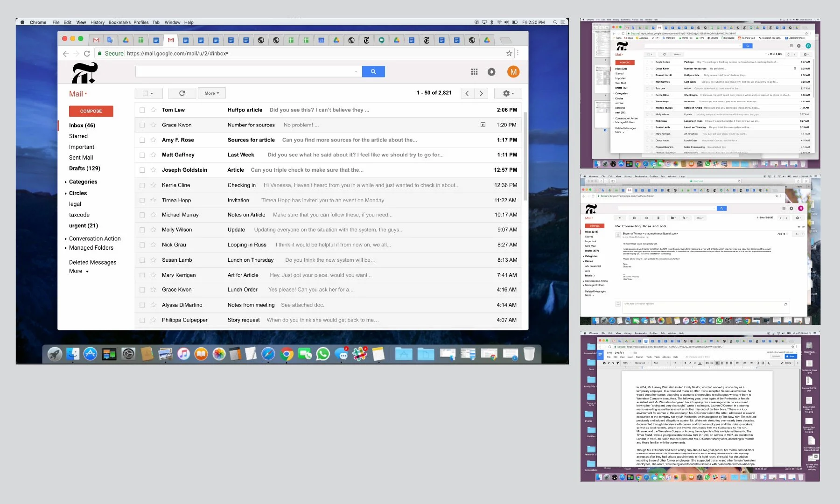The height and width of the screenshot is (504, 840).
Task: Open the Window menu
Action: click(172, 22)
